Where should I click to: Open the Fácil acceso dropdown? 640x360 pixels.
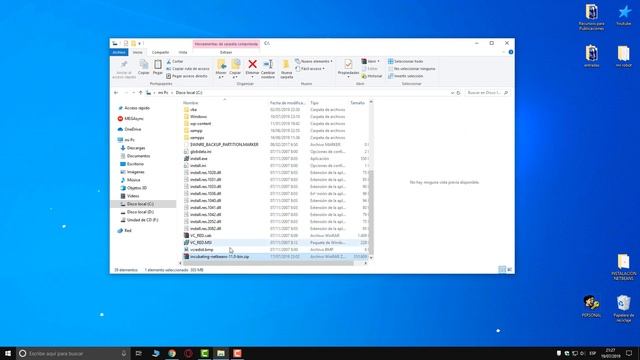[x=310, y=69]
